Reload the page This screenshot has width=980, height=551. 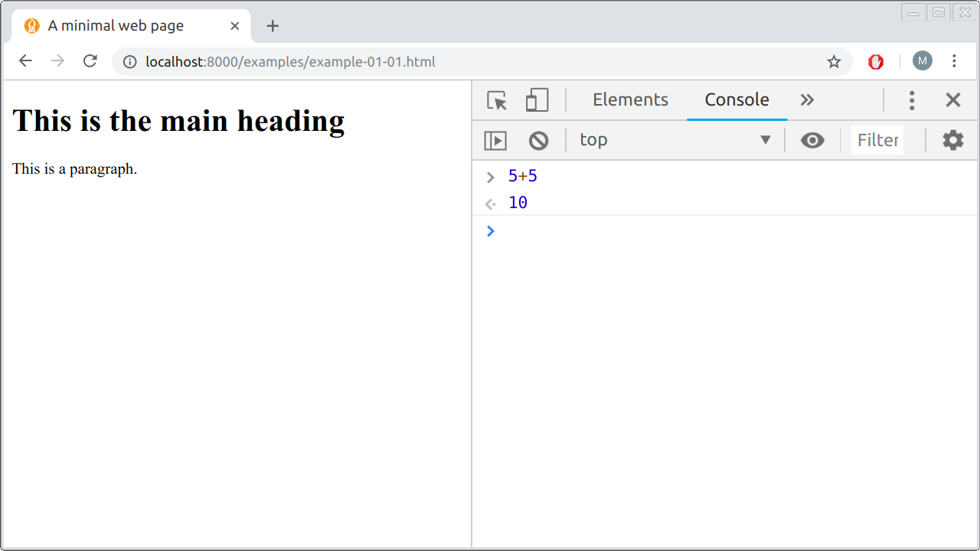click(x=90, y=61)
